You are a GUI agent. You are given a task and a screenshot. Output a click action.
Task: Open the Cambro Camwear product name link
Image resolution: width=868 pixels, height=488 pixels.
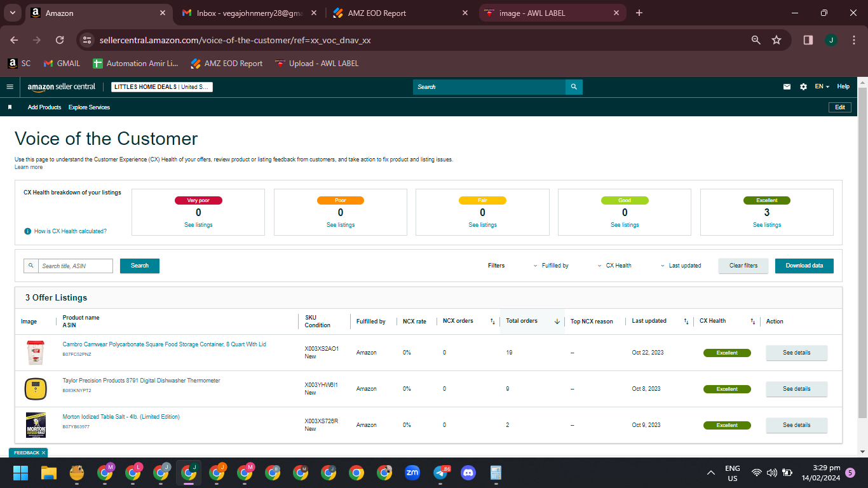pos(164,344)
